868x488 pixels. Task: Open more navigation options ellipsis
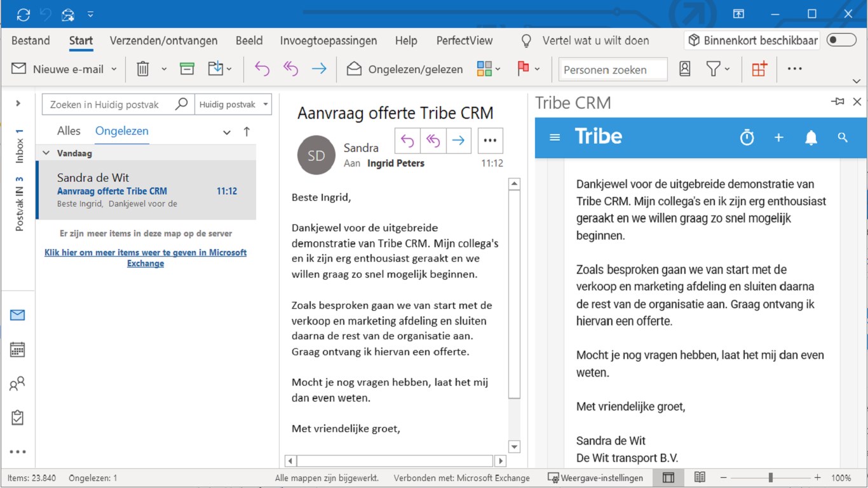click(x=18, y=452)
